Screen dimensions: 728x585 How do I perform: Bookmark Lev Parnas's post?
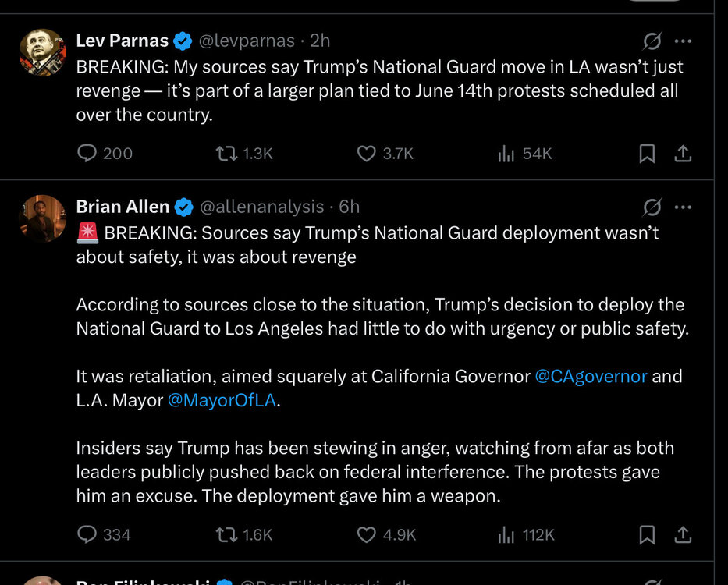pos(647,154)
